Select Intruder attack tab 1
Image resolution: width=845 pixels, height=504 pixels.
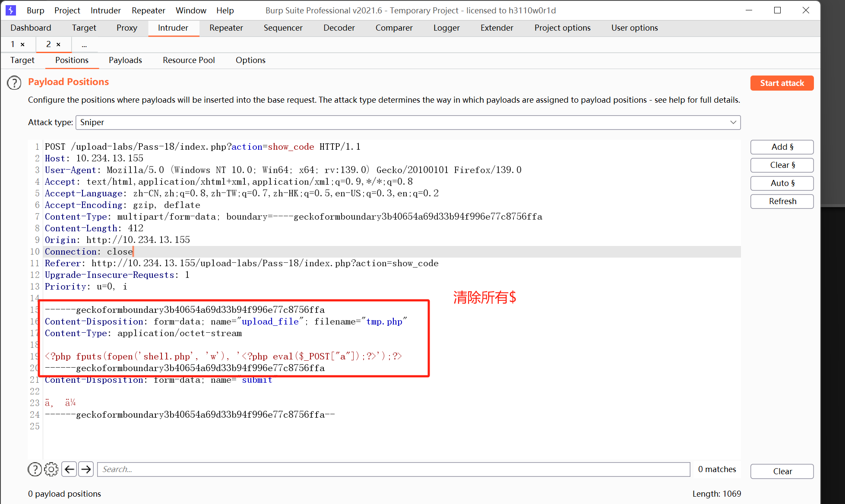(x=13, y=44)
